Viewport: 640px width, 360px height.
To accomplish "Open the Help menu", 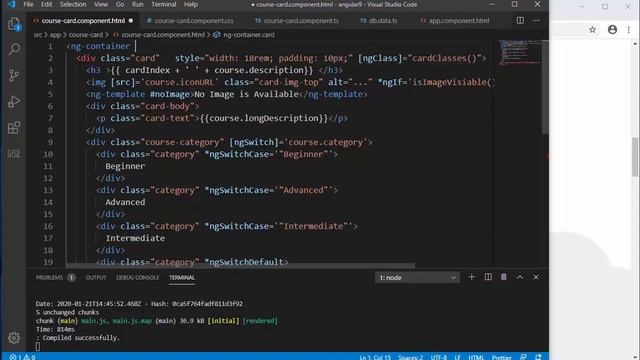I will (x=191, y=4).
